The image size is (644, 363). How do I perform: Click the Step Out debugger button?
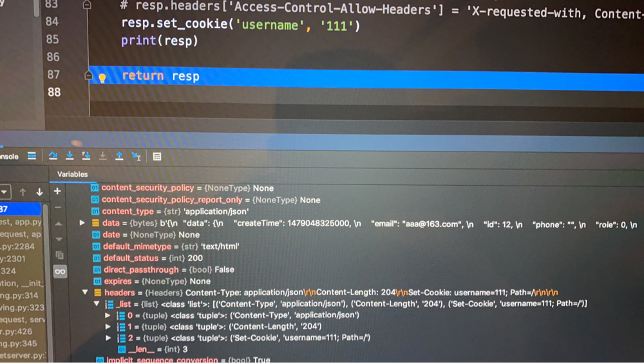[119, 156]
